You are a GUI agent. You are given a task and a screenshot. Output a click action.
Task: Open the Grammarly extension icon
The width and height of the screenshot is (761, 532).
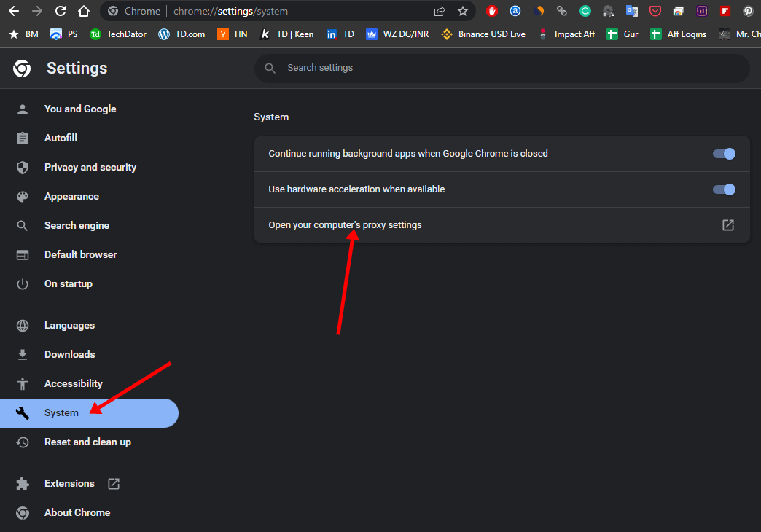(x=585, y=11)
